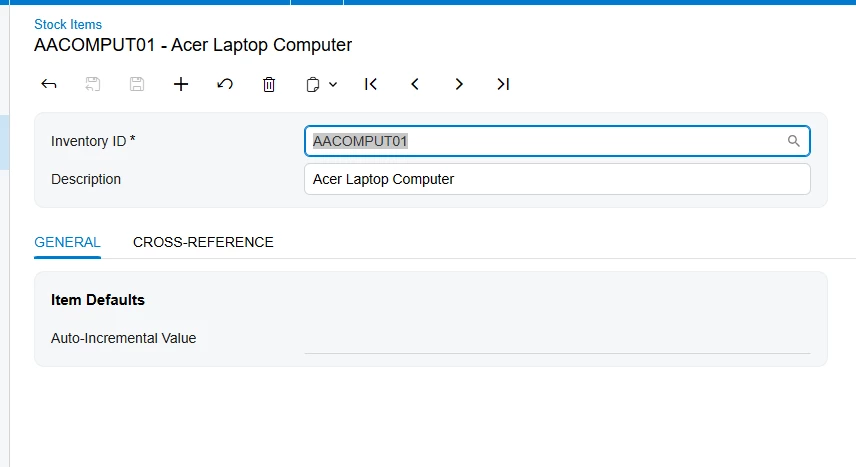Go to previous record arrow
The image size is (856, 467).
click(x=415, y=84)
